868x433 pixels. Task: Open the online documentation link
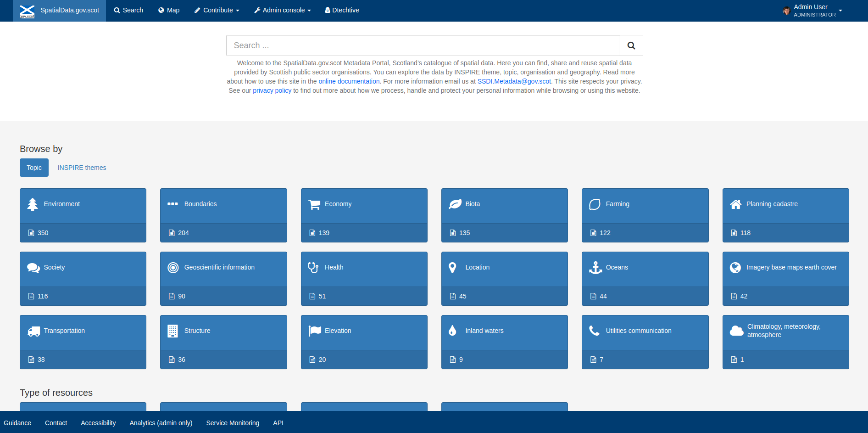349,81
